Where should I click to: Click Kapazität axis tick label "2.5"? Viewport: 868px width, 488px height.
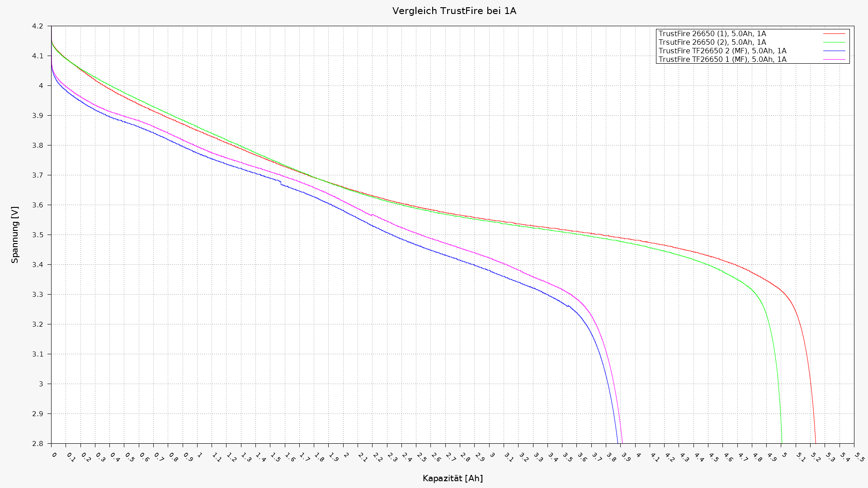[x=421, y=457]
